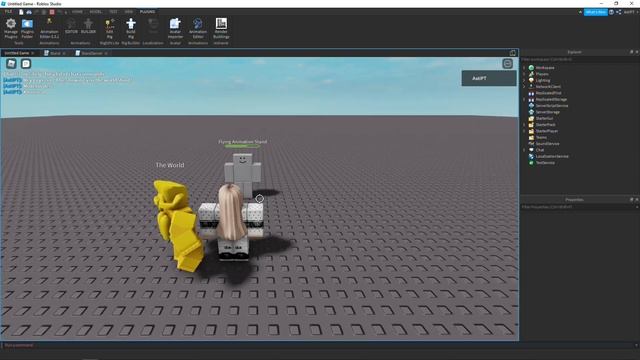This screenshot has height=360, width=640.
Task: Collapse the ribbon with the up arrow
Action: tap(580, 12)
